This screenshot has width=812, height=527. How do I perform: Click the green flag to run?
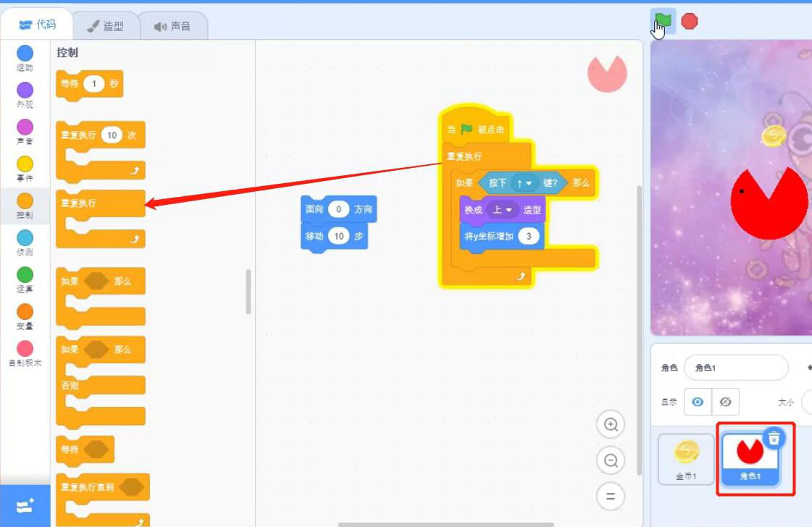[x=663, y=21]
